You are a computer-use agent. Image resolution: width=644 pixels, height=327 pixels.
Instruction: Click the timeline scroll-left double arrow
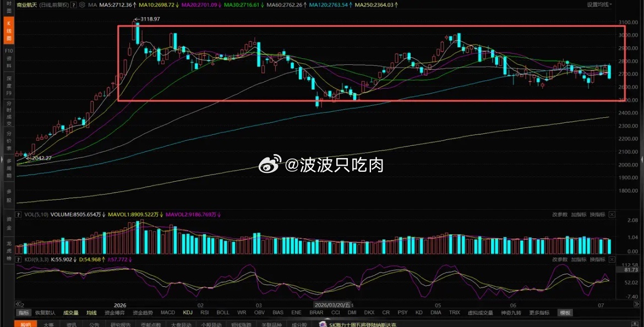[18, 304]
